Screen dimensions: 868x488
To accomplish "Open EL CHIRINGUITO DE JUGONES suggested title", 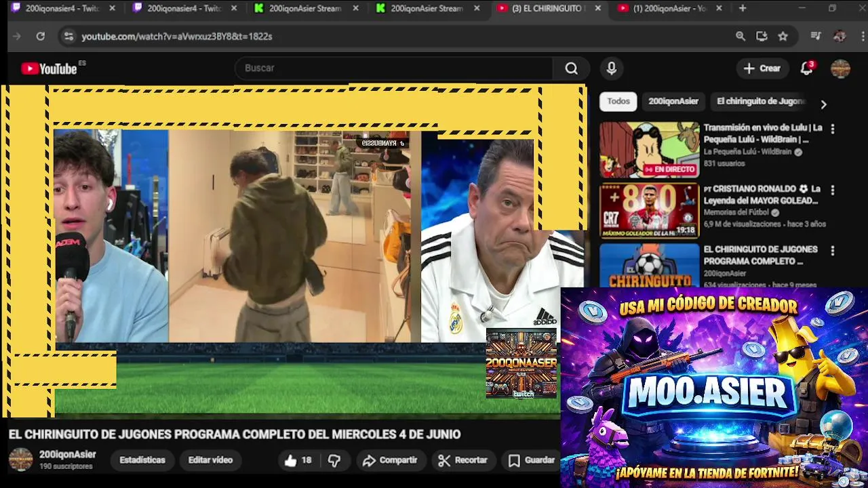I will pos(760,256).
